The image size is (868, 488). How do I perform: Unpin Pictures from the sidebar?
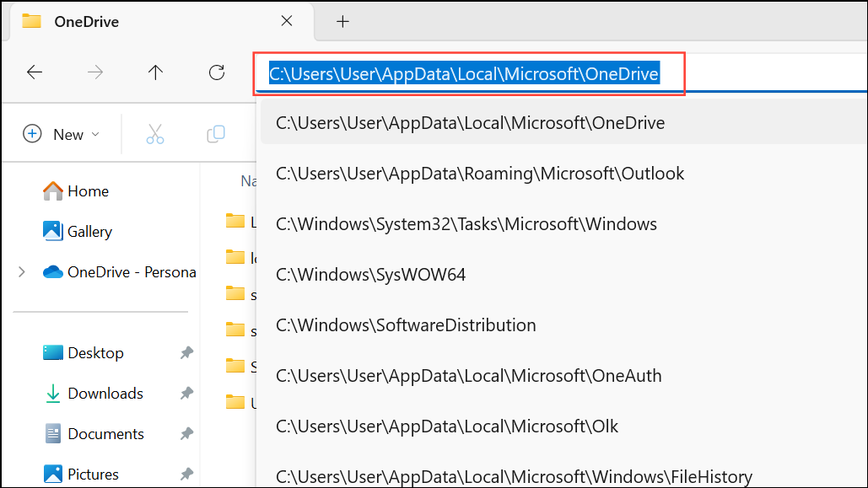point(186,474)
